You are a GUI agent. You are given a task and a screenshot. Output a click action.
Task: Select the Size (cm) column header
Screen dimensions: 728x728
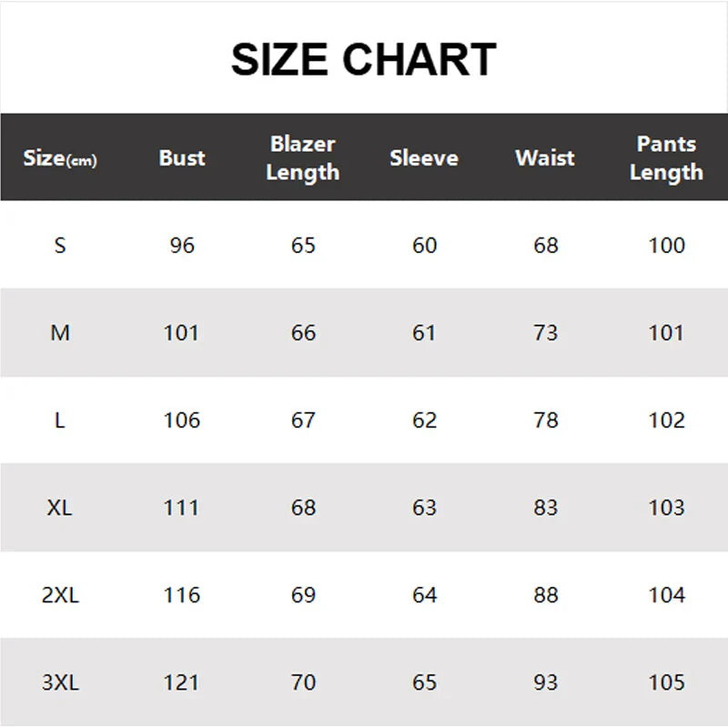click(60, 158)
